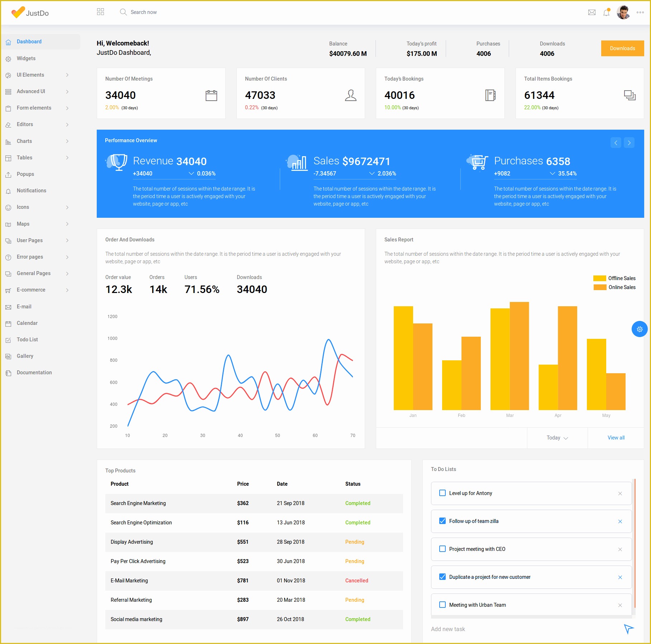Click the Dashboard home icon in sidebar

click(x=8, y=42)
